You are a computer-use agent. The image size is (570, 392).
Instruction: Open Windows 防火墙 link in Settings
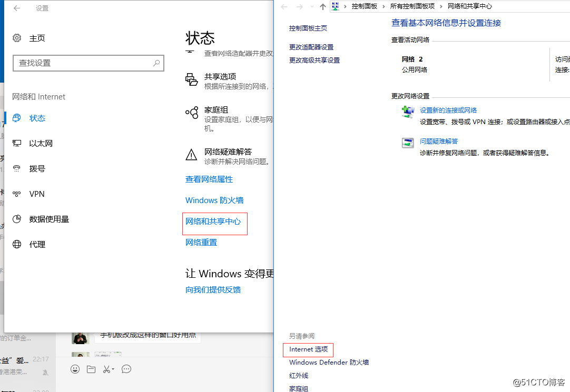[x=214, y=200]
